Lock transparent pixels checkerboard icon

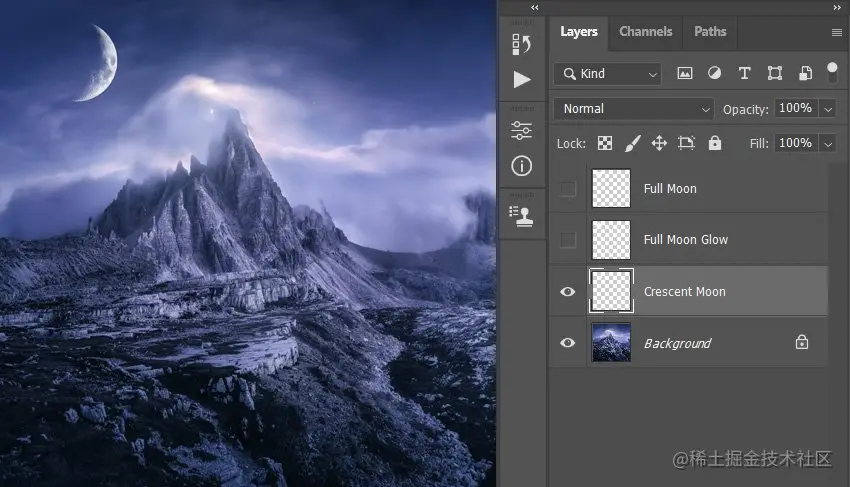pos(605,143)
